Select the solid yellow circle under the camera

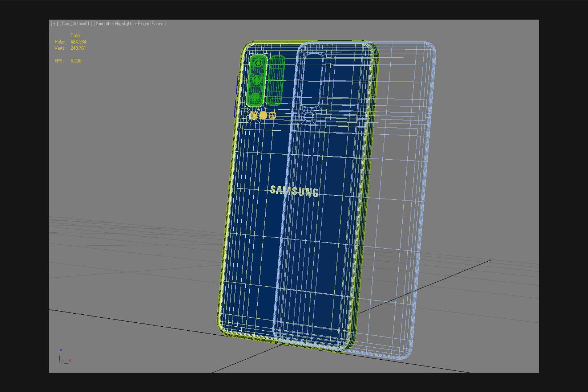click(263, 116)
